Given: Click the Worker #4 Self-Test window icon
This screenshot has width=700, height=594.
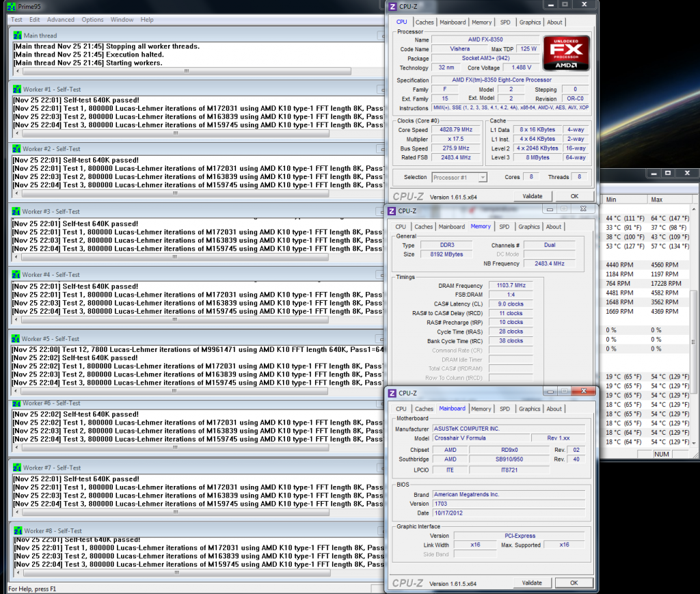Looking at the screenshot, I should [16, 275].
